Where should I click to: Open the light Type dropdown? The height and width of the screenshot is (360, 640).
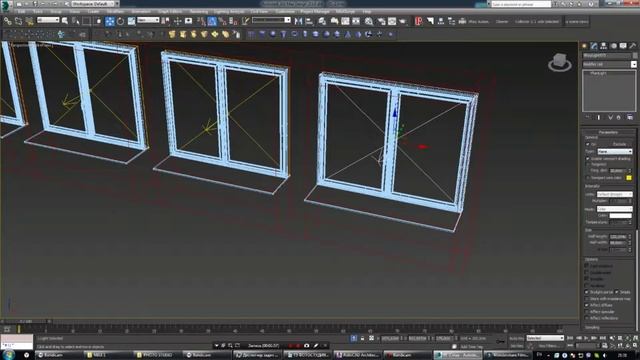pyautogui.click(x=615, y=151)
